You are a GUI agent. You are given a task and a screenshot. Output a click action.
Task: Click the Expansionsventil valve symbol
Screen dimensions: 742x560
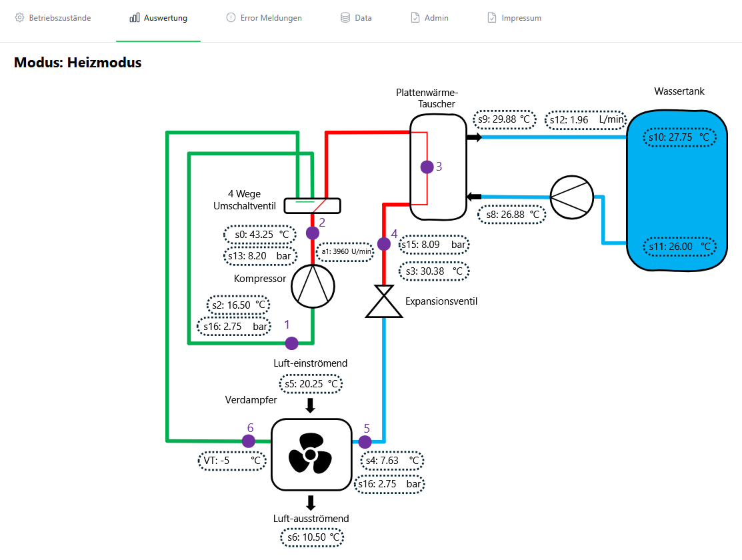[x=384, y=301]
